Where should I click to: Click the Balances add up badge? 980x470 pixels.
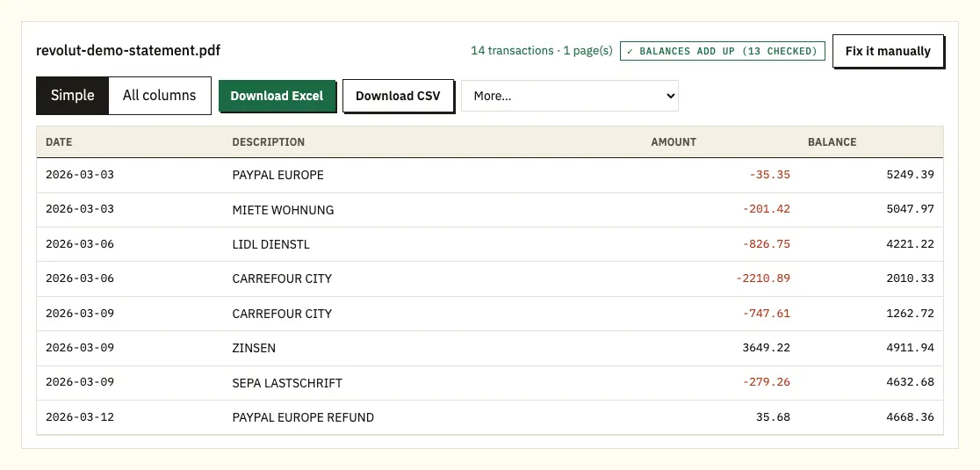click(722, 51)
